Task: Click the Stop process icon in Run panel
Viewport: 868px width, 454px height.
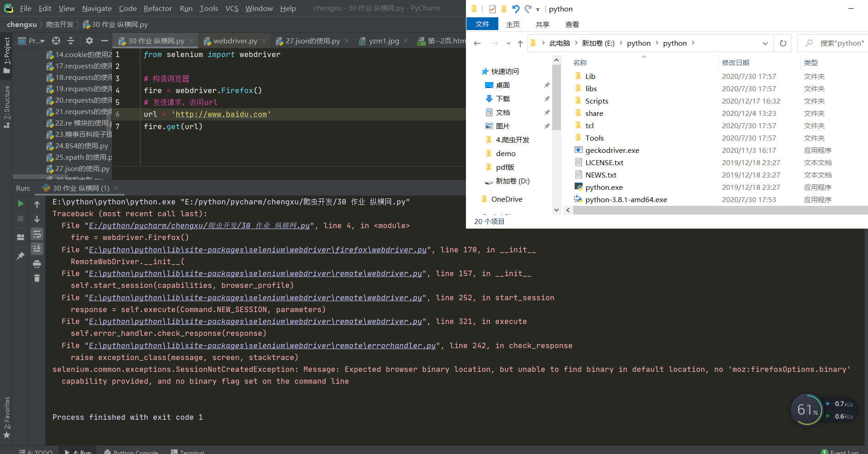Action: [21, 219]
